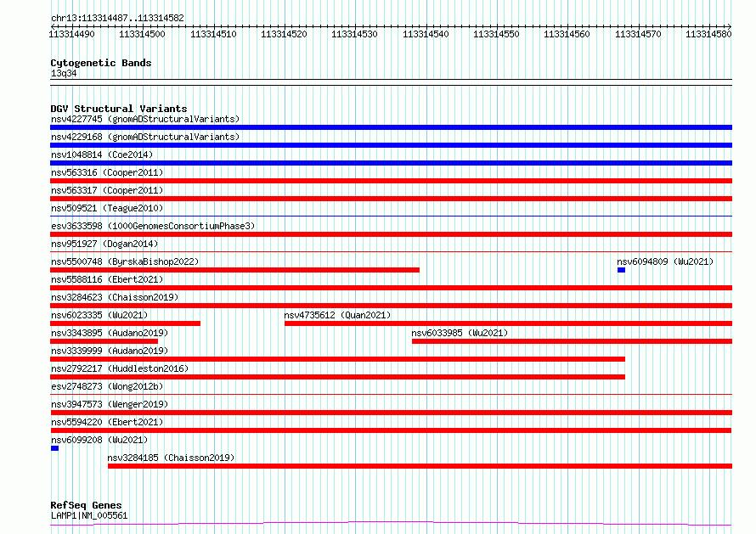Click ruler position 113314550

click(x=496, y=34)
